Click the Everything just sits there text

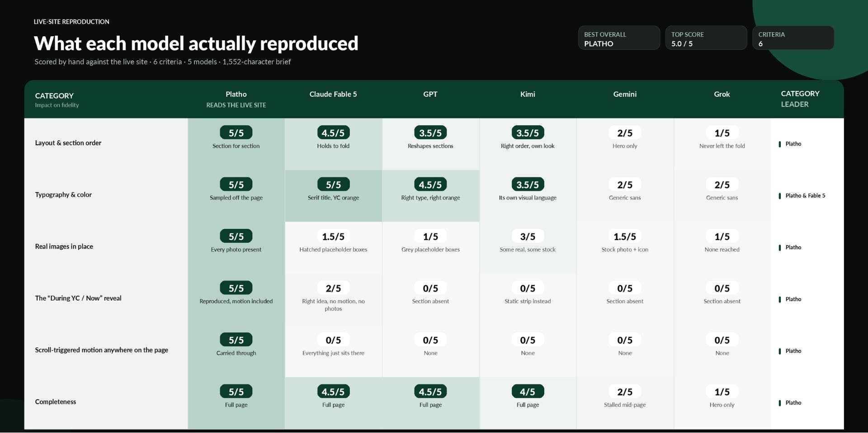pos(333,353)
